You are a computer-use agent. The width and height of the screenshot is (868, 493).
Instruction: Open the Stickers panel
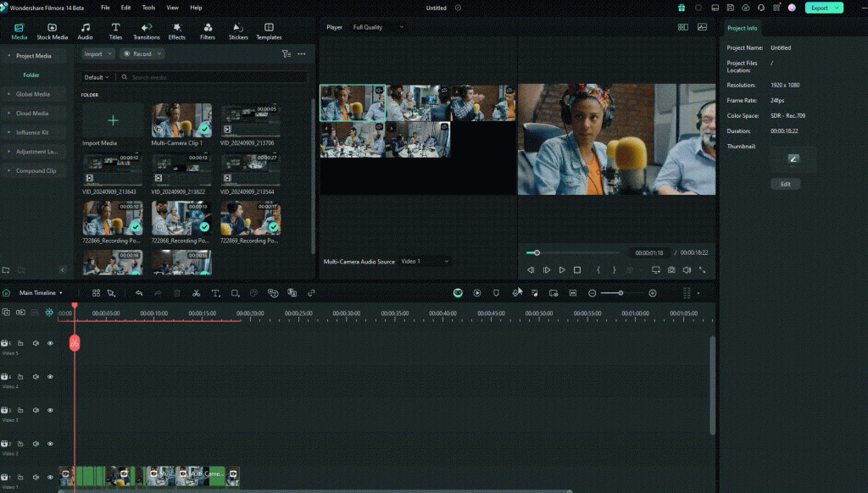click(238, 31)
